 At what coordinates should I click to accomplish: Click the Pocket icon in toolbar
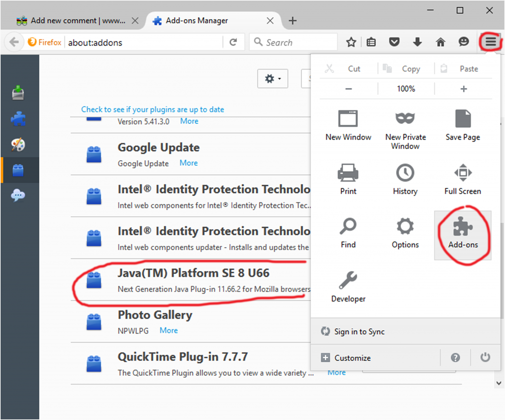tap(394, 42)
